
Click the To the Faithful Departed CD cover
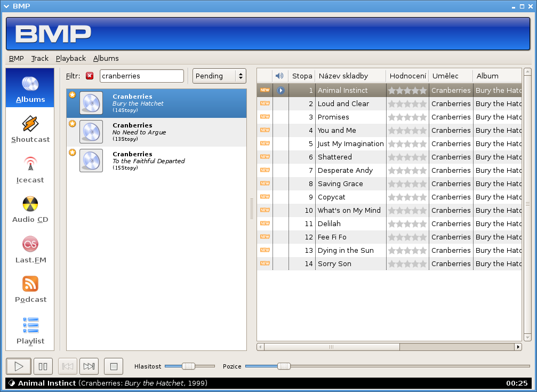click(x=91, y=161)
